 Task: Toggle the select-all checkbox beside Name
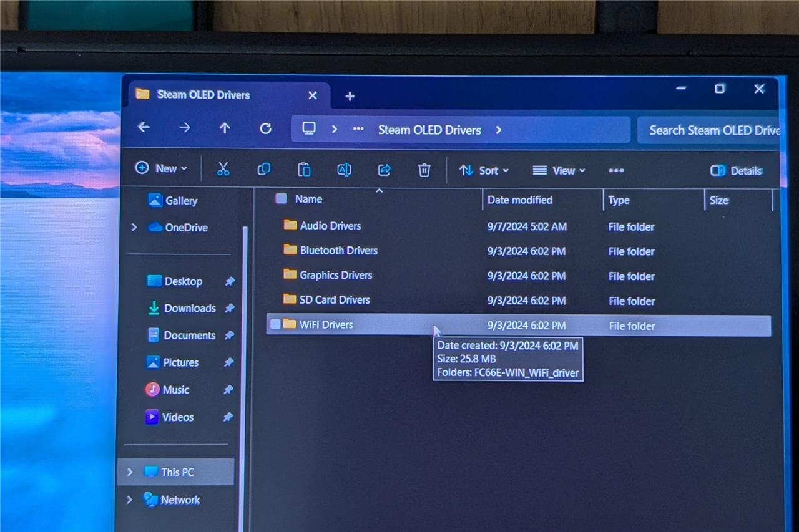point(282,198)
